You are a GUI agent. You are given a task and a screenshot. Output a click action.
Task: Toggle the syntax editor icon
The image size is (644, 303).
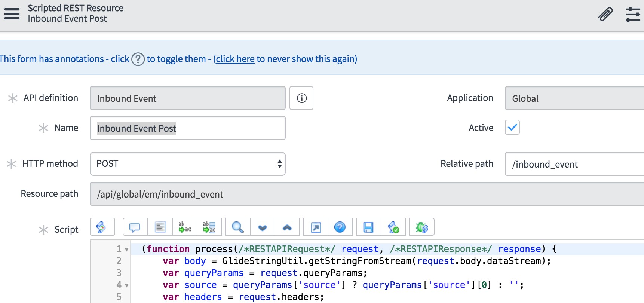(x=102, y=227)
